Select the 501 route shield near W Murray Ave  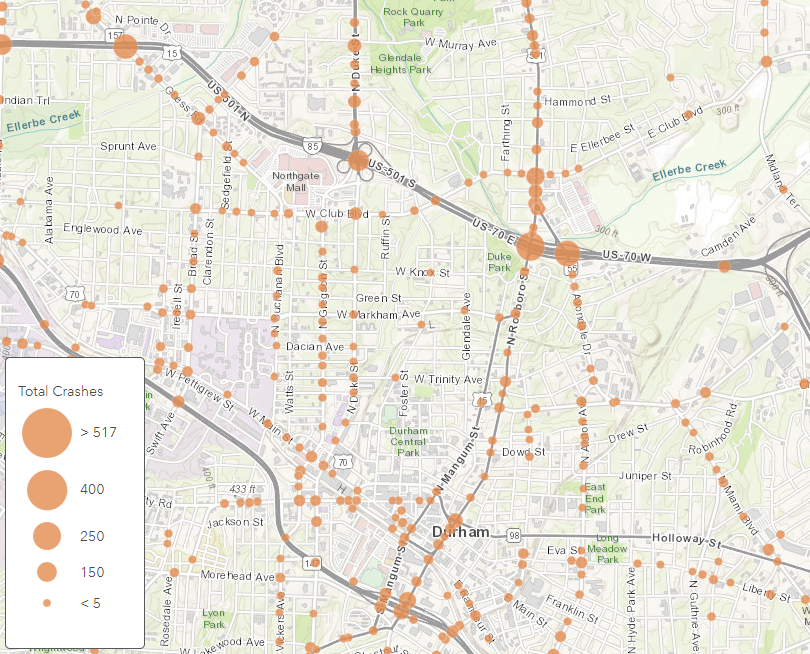coord(535,54)
